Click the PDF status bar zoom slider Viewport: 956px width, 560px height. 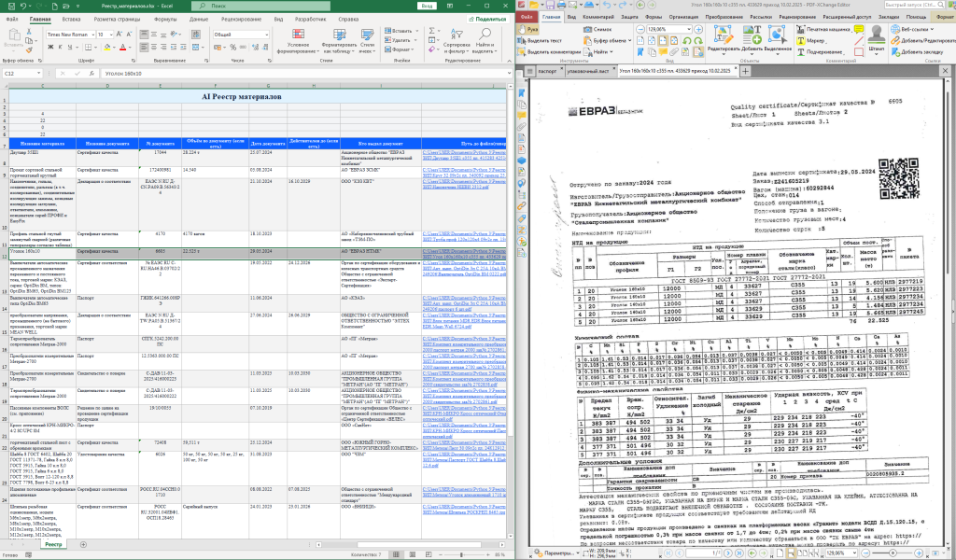click(892, 553)
